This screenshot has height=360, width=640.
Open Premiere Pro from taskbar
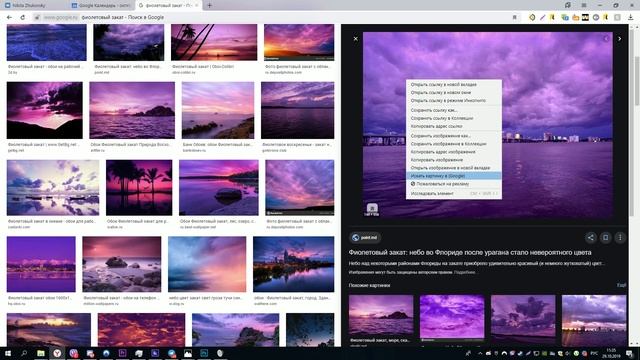pyautogui.click(x=122, y=353)
